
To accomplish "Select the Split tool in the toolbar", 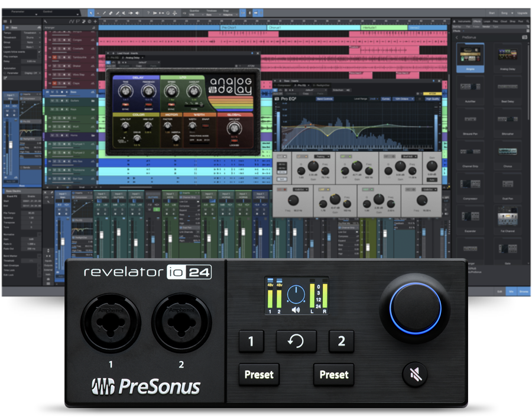I will 104,13.
